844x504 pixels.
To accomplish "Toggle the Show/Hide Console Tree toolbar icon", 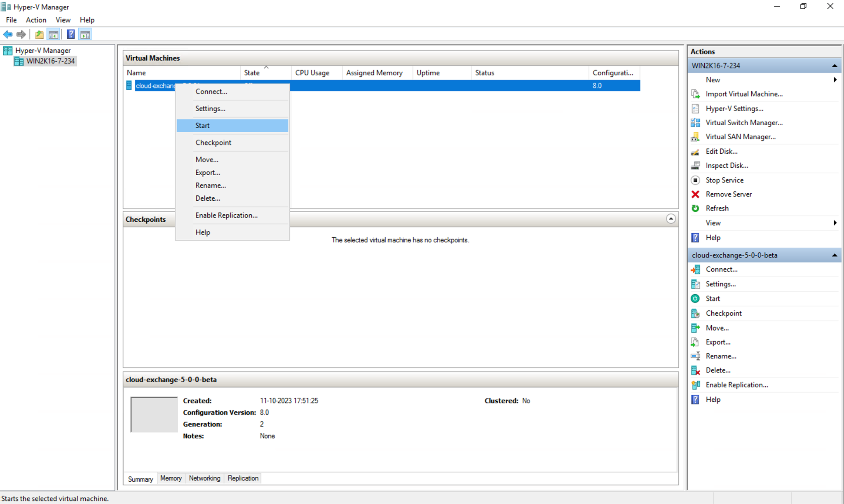I will [53, 35].
